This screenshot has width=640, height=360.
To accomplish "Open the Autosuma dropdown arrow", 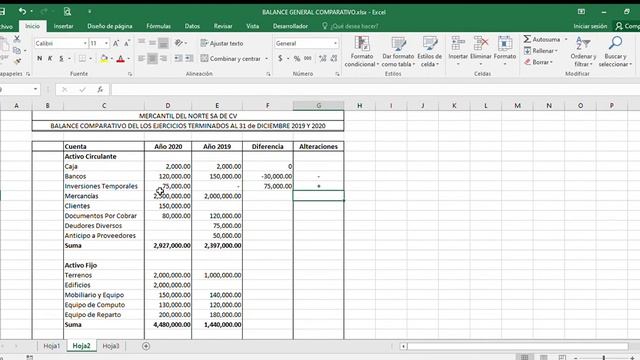I will tap(566, 39).
